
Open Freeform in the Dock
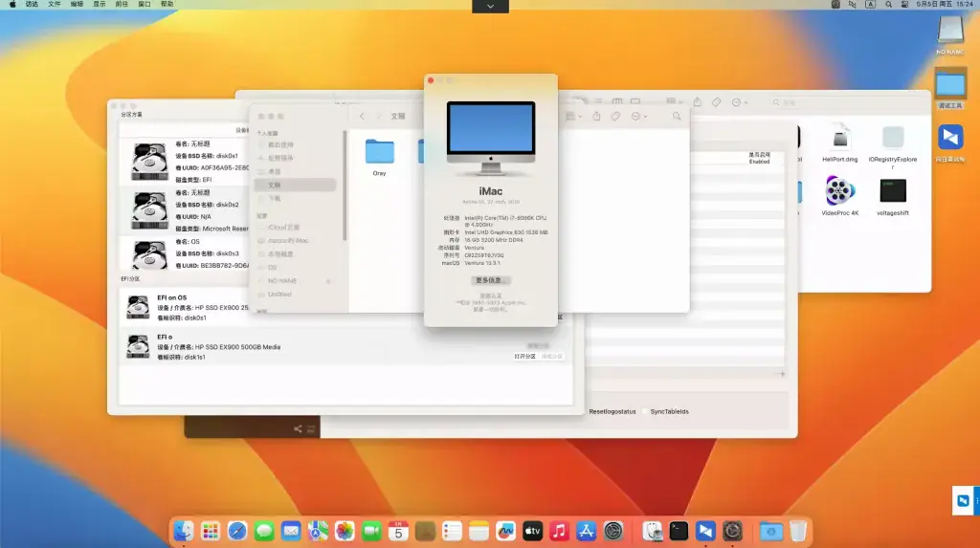505,531
